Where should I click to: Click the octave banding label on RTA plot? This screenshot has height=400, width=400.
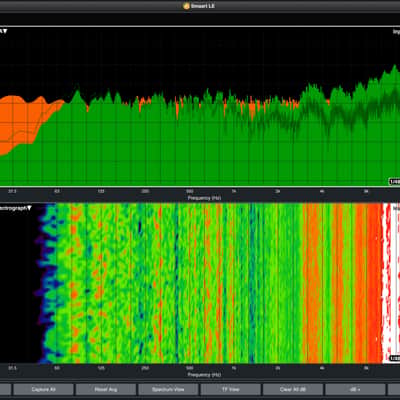[x=395, y=182]
